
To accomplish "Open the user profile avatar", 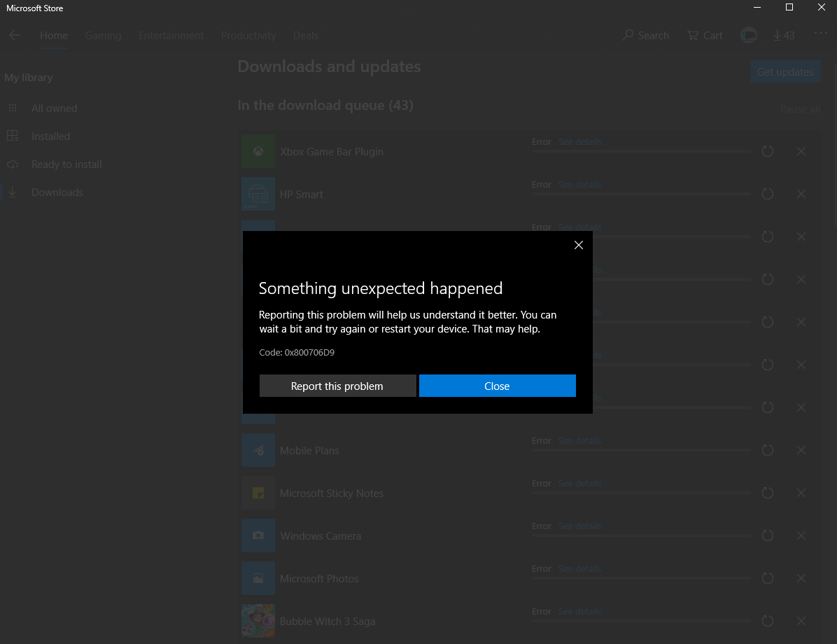I will coord(748,35).
